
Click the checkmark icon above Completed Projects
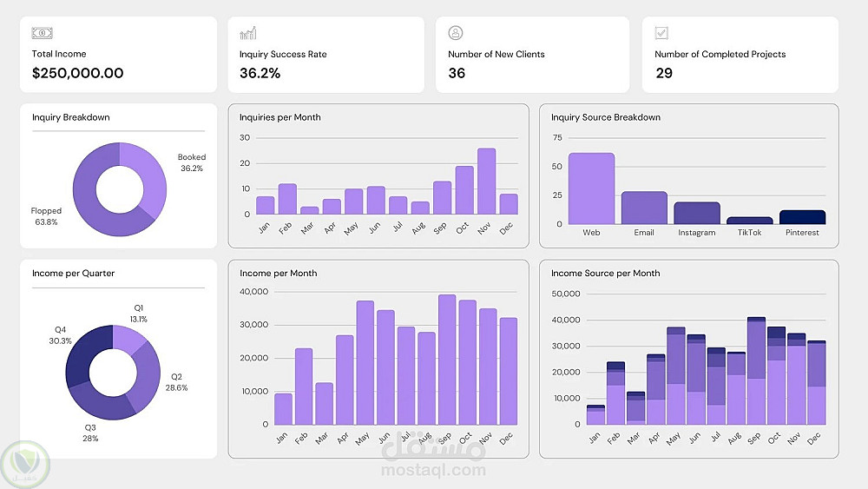click(661, 33)
